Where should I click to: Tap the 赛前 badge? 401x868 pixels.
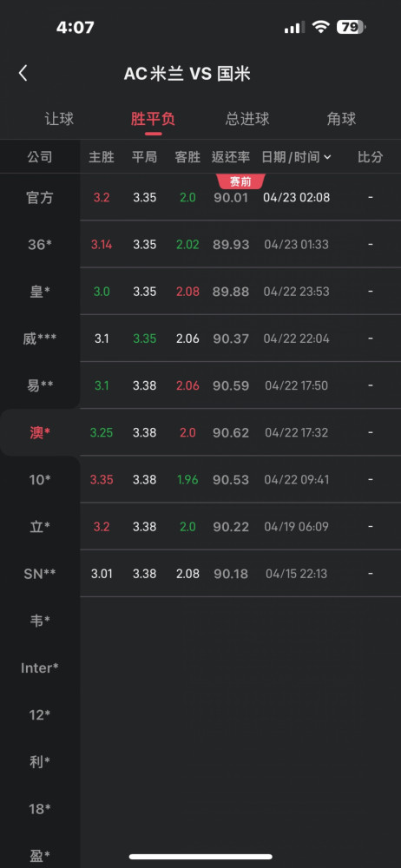point(241,181)
